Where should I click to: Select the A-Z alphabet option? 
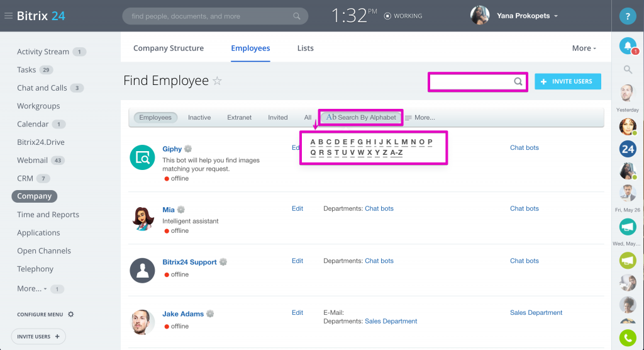click(x=396, y=152)
